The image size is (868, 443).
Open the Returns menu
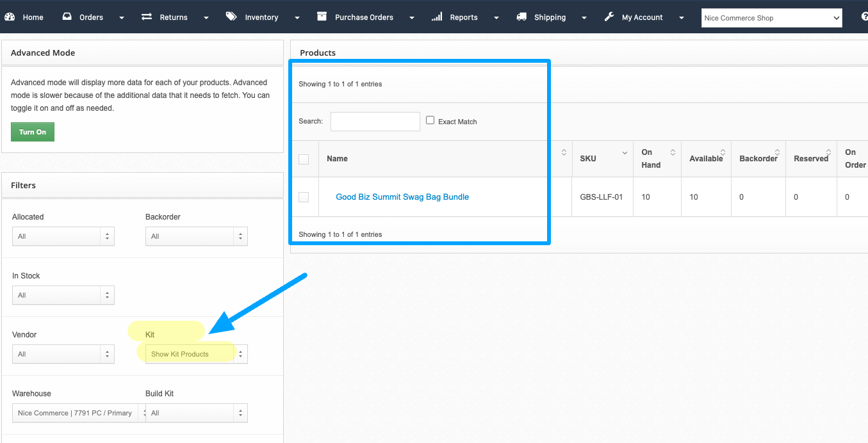click(x=175, y=17)
